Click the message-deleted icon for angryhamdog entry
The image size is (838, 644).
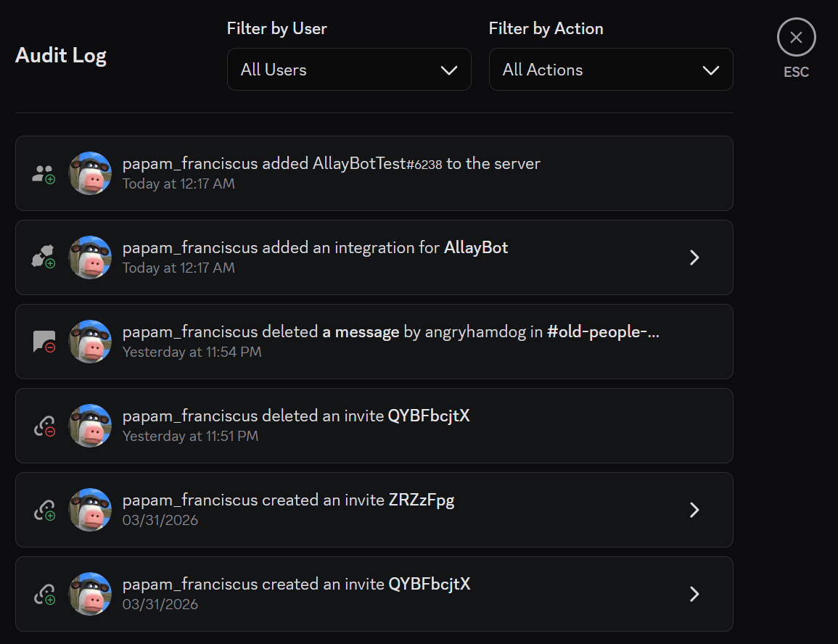click(44, 342)
